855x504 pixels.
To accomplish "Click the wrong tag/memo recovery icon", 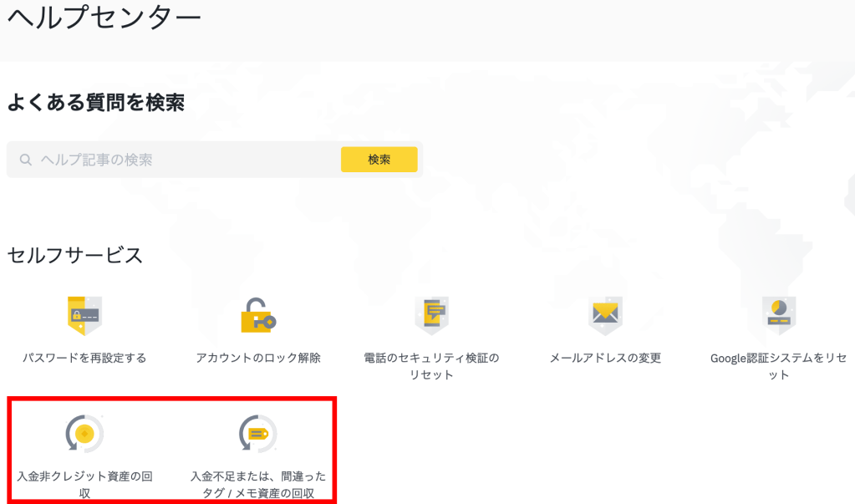I will (257, 434).
